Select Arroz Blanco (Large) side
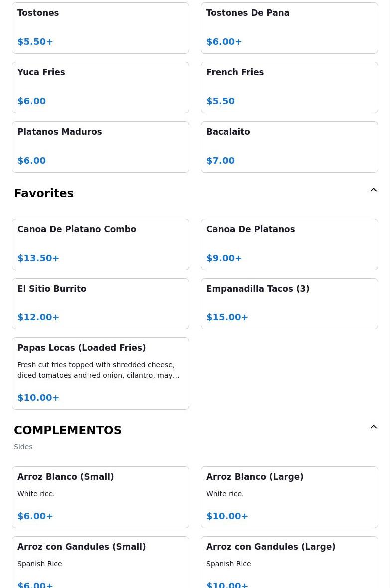This screenshot has height=588, width=390. point(289,497)
